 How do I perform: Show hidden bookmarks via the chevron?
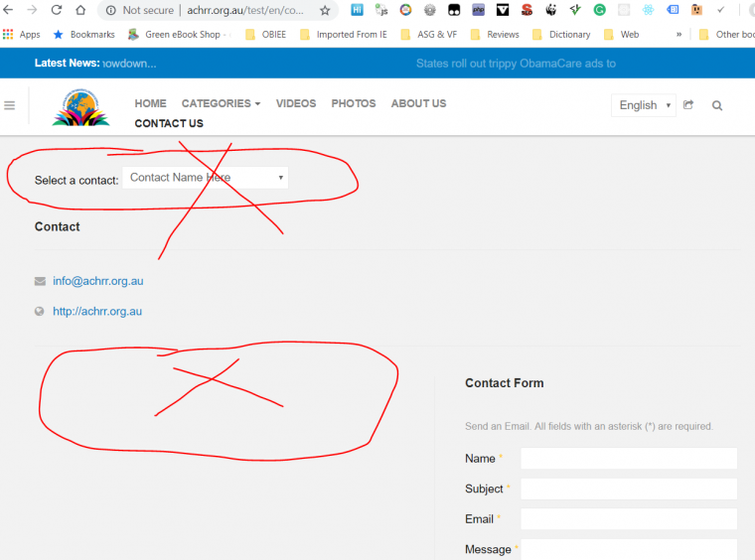(x=679, y=34)
